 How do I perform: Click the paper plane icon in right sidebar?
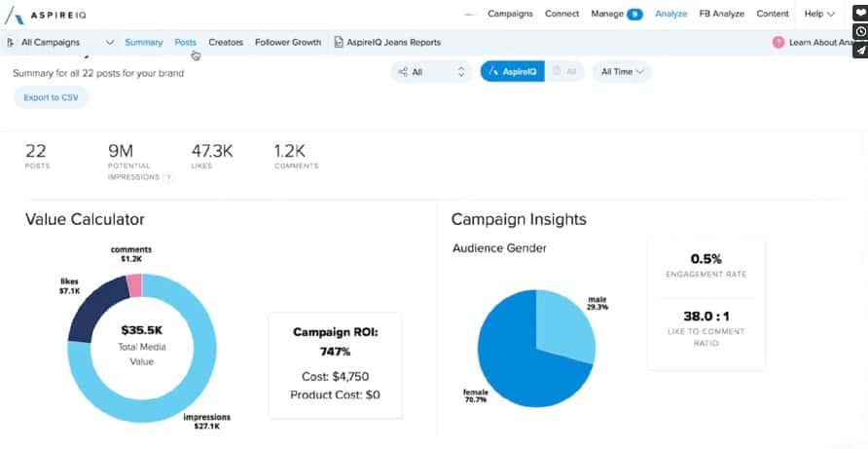(860, 51)
